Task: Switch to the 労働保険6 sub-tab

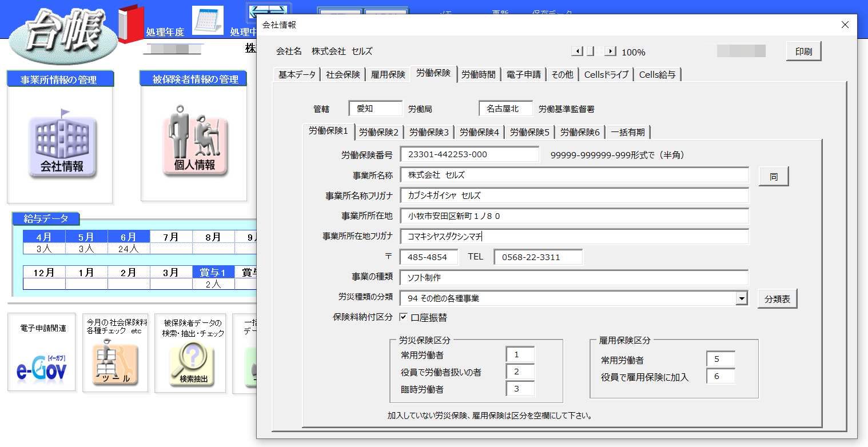Action: (580, 133)
